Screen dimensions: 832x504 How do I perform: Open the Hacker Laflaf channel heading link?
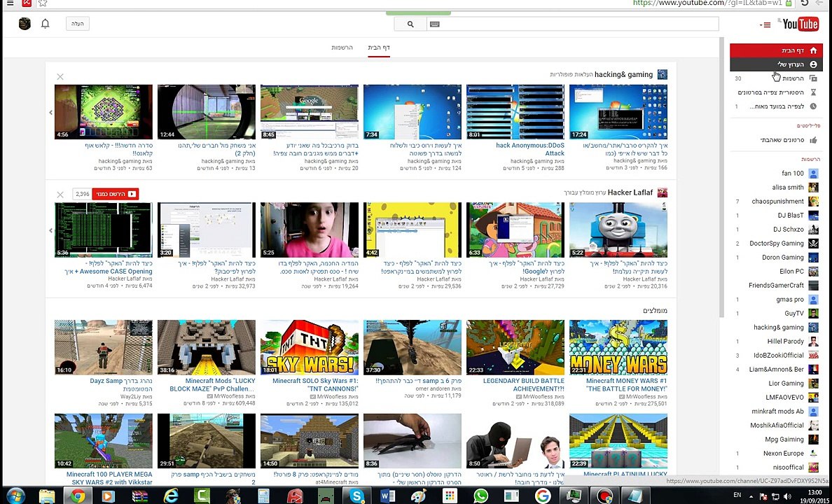[630, 192]
